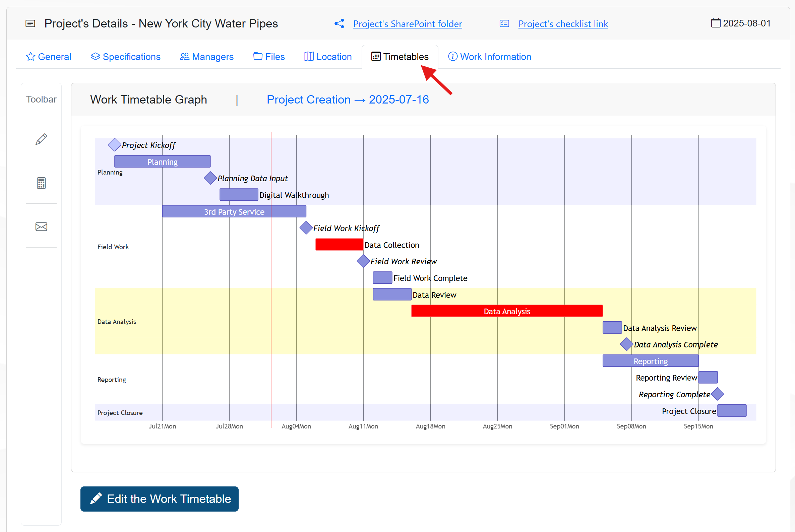Select the Location tab

[328, 57]
